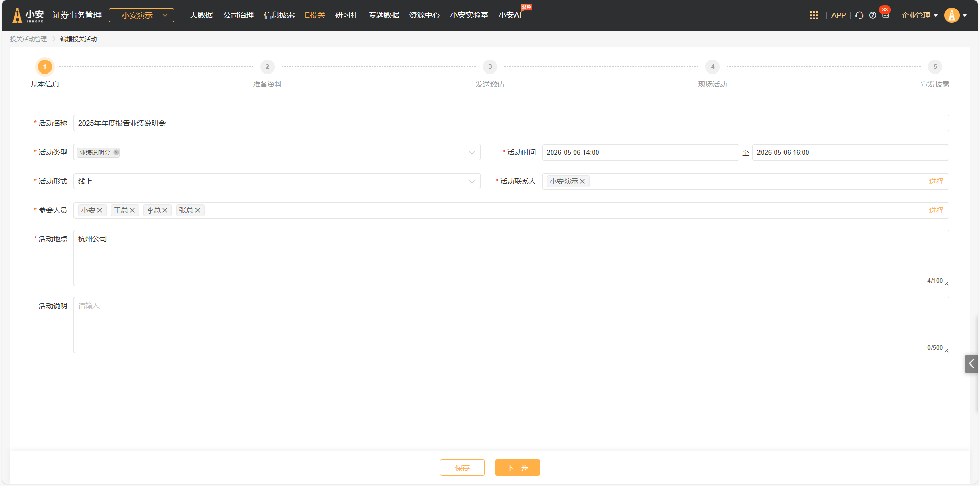Go to step 4 现场活动 circle
This screenshot has height=486, width=980.
pos(713,67)
